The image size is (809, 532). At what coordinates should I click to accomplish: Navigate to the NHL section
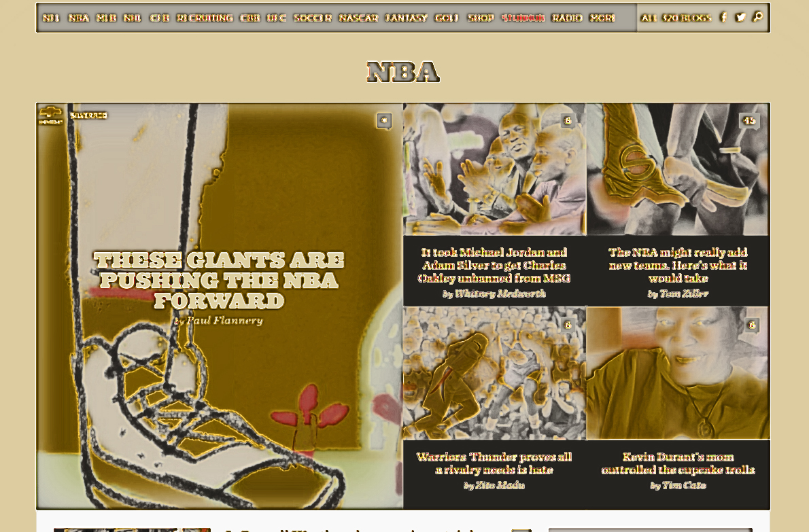pyautogui.click(x=133, y=18)
